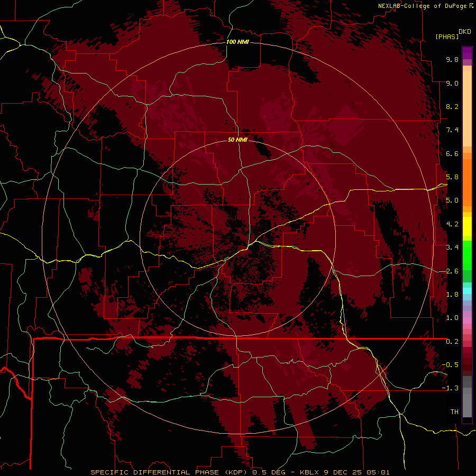
Task: Click the bright yellow segment of the color bar
Action: [x=467, y=226]
